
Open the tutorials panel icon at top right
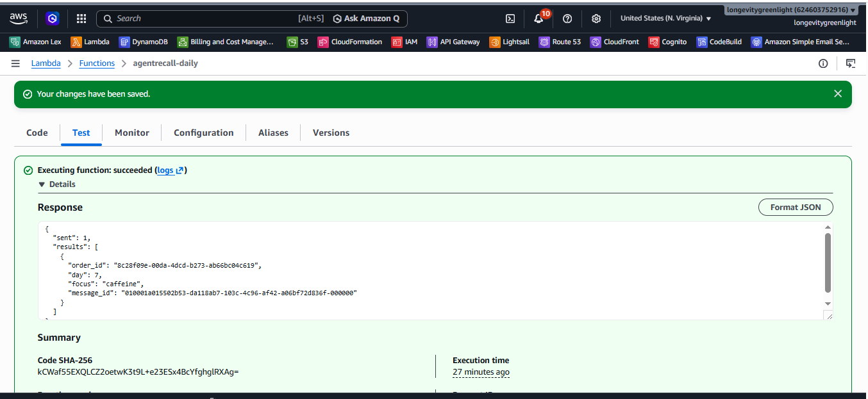[851, 63]
